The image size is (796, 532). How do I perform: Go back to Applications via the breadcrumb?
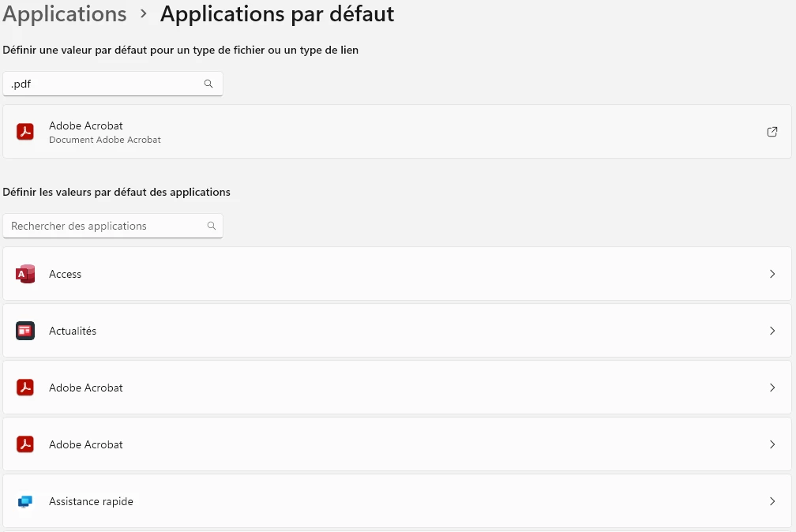pos(65,14)
